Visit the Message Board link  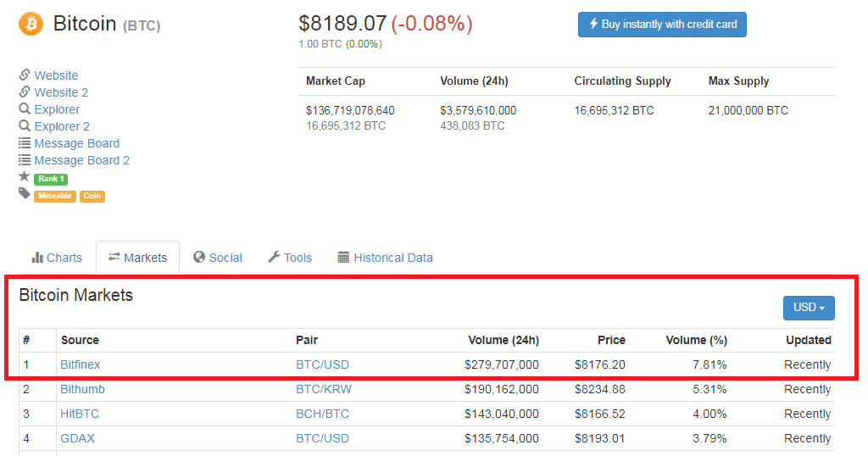click(77, 143)
